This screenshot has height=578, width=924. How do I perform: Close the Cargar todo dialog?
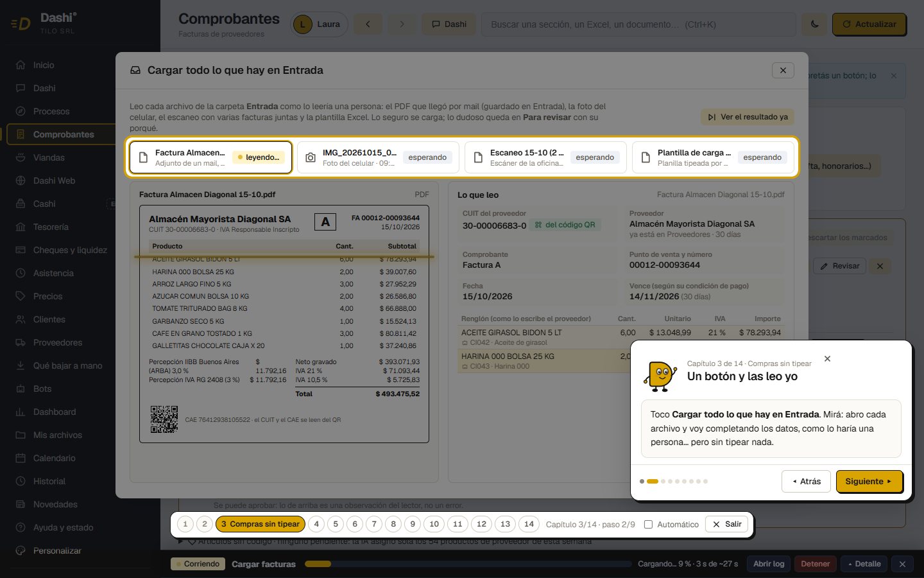click(x=783, y=70)
